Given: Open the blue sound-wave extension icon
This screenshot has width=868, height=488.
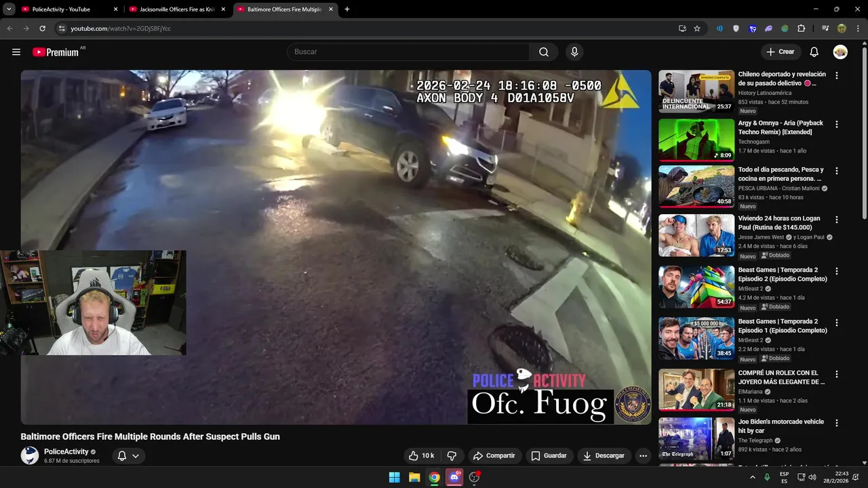Looking at the screenshot, I should point(719,28).
